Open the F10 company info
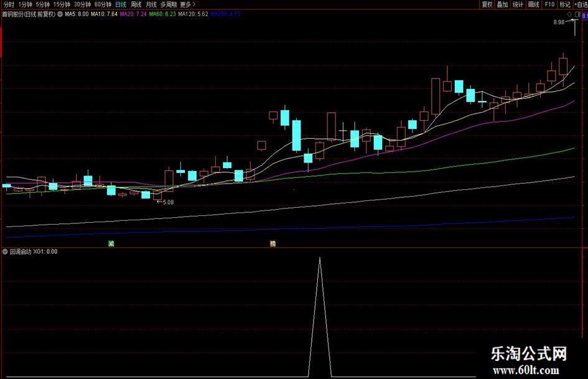This screenshot has width=588, height=379. (549, 4)
